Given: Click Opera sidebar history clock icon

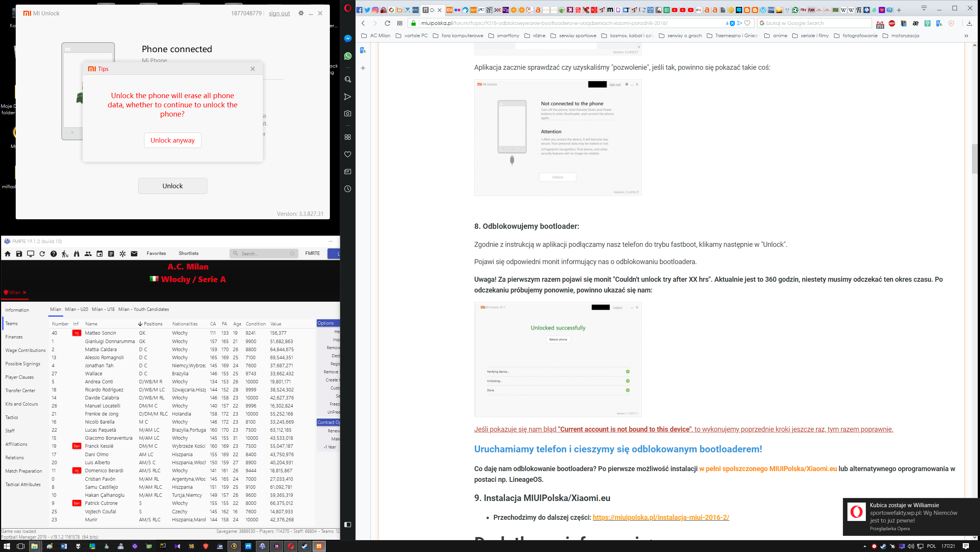Looking at the screenshot, I should click(347, 189).
